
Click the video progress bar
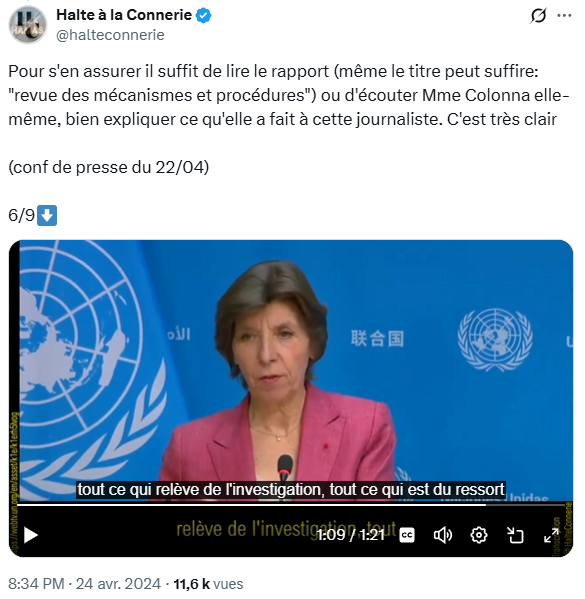(290, 505)
